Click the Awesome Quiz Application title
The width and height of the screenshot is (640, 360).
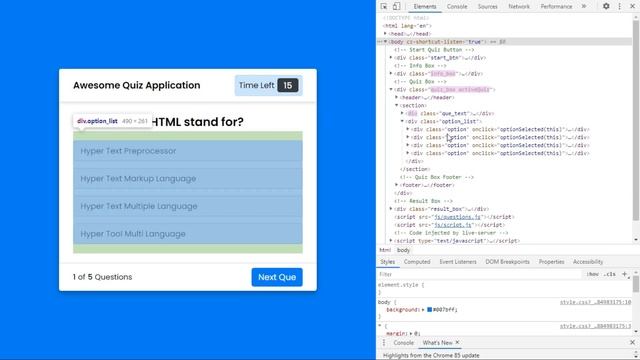[x=137, y=85]
